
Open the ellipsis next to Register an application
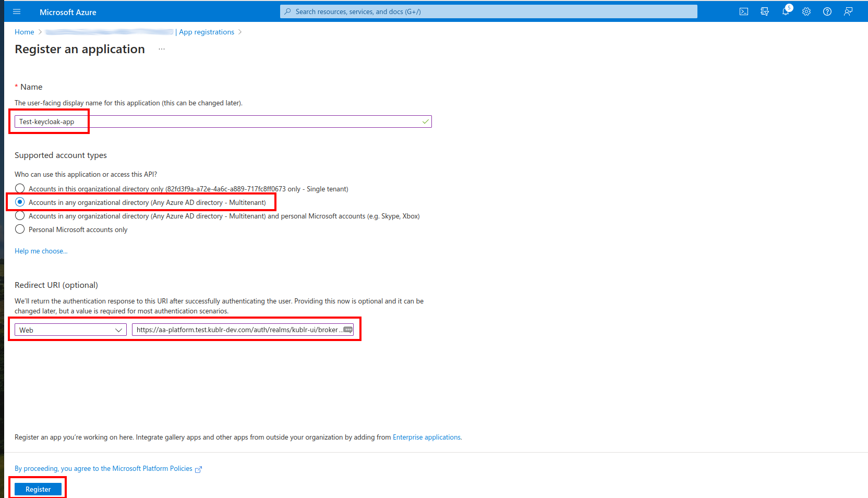point(162,49)
